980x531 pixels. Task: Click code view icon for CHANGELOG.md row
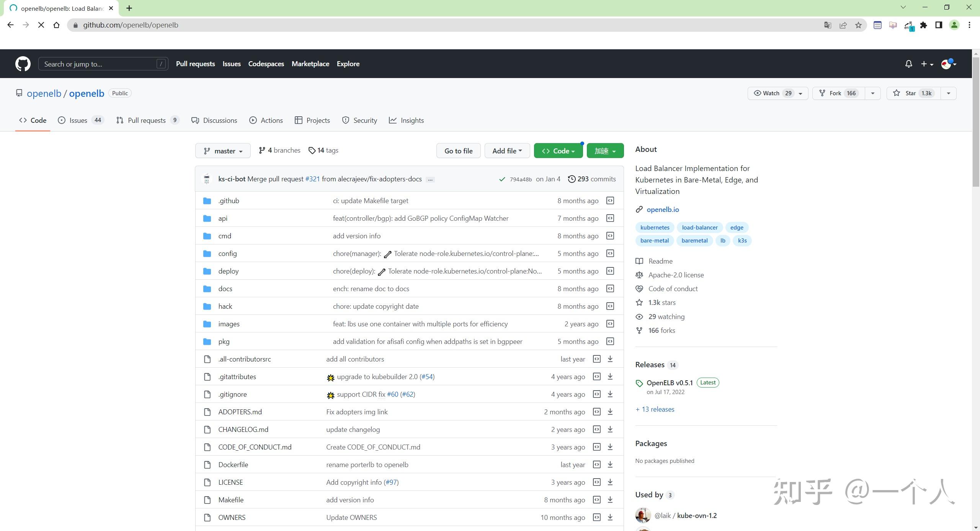597,429
